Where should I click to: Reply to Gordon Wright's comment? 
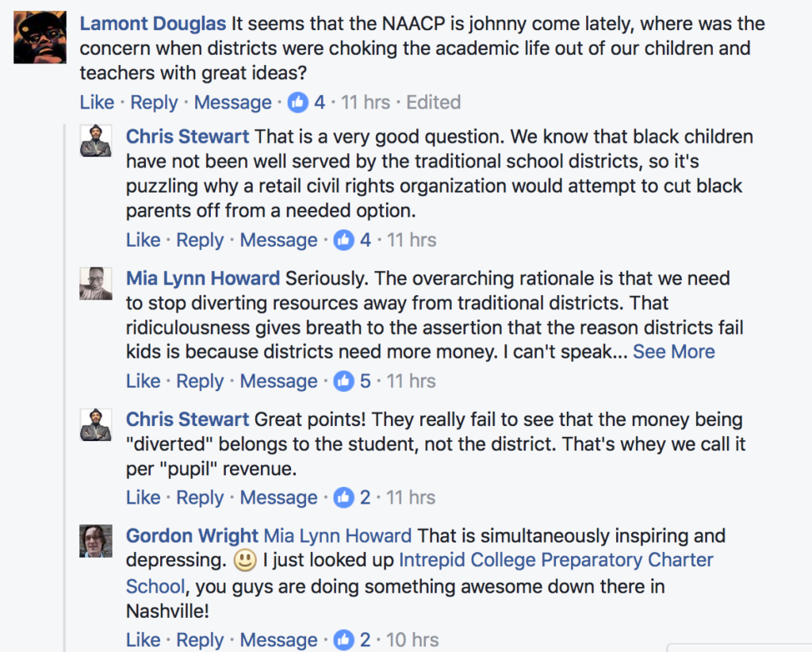(200, 639)
